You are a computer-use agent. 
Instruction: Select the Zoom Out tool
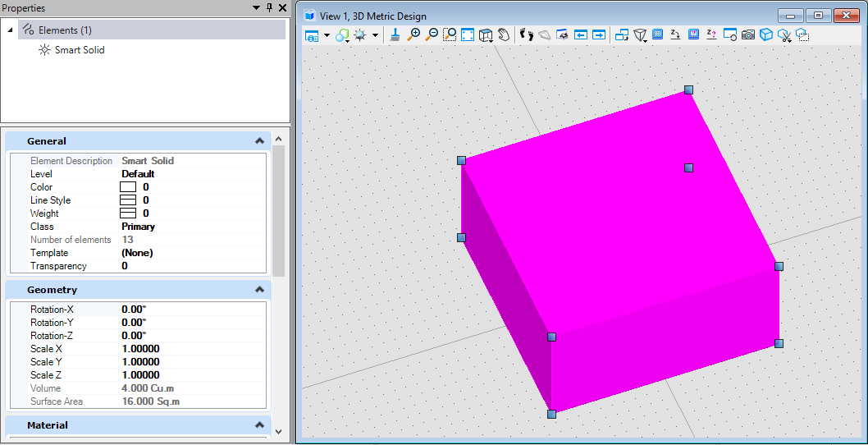(x=432, y=35)
